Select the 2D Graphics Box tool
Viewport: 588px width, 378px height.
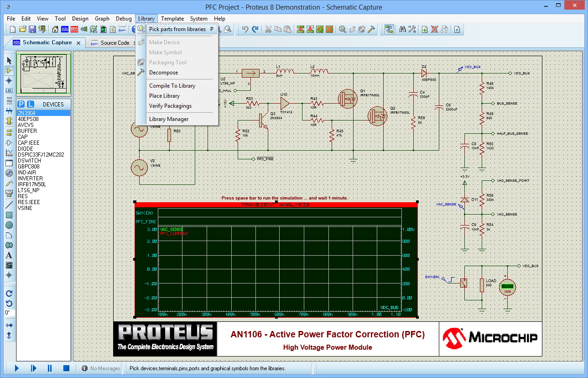point(9,215)
